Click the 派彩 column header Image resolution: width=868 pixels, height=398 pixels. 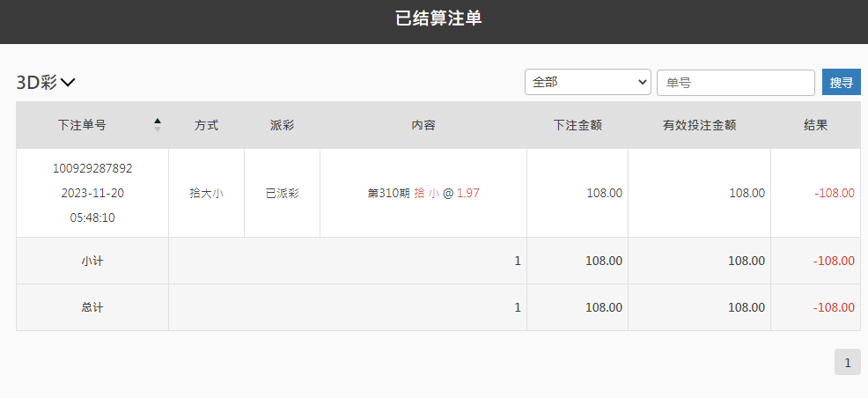point(282,125)
